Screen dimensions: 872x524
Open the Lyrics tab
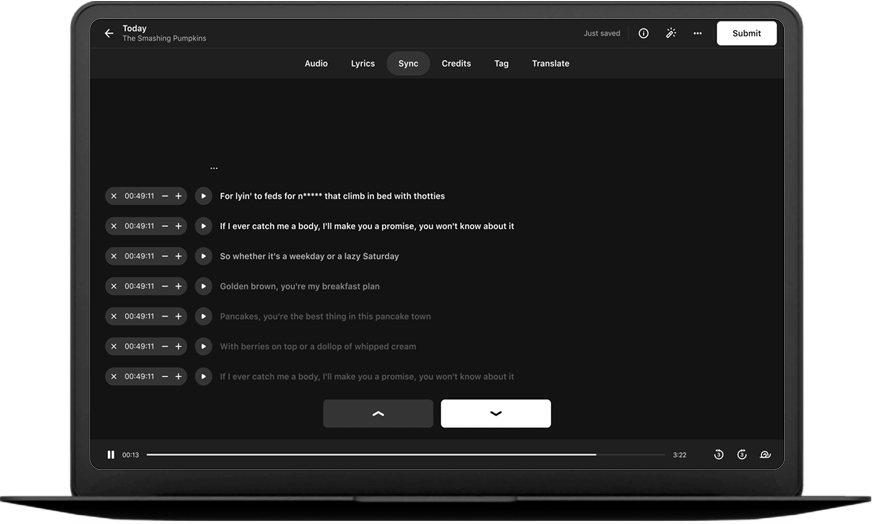363,63
